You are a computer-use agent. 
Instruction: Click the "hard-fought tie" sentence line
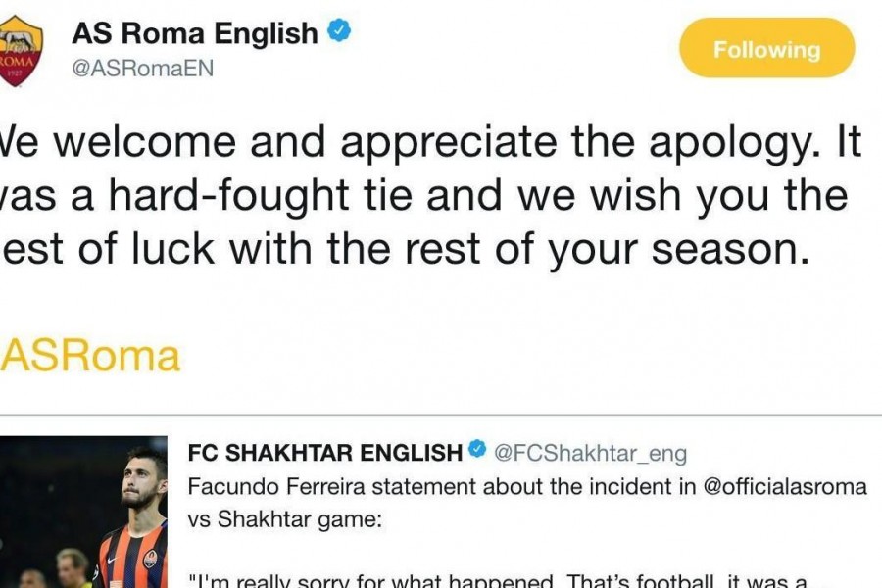(x=424, y=195)
